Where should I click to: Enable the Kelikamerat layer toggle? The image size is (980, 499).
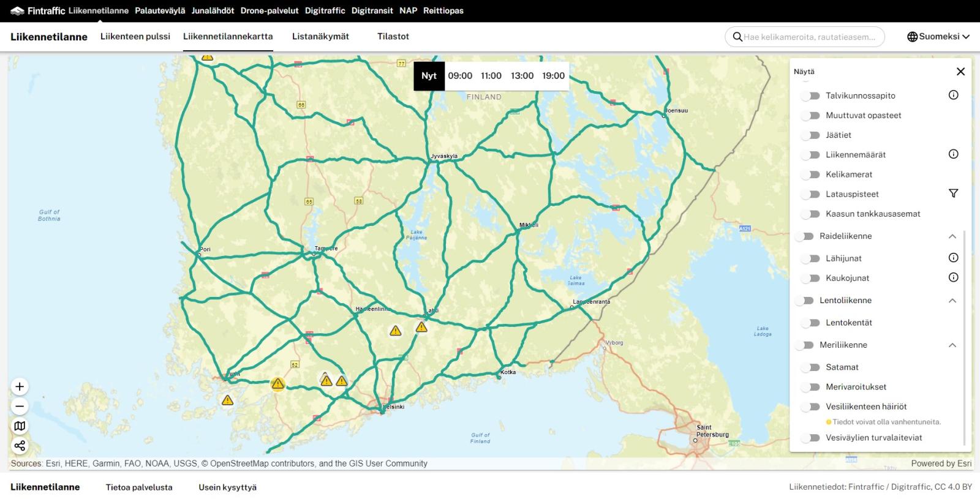(810, 174)
